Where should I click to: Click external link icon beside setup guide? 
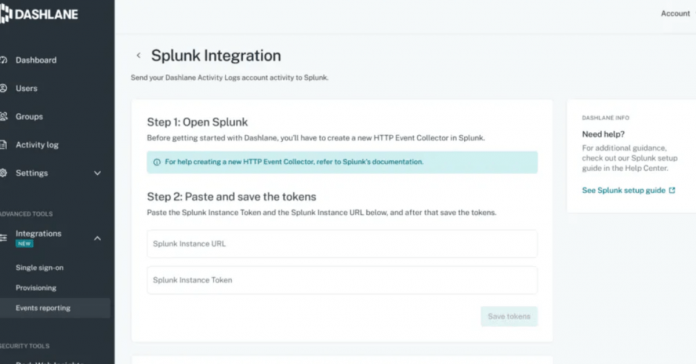coord(672,190)
